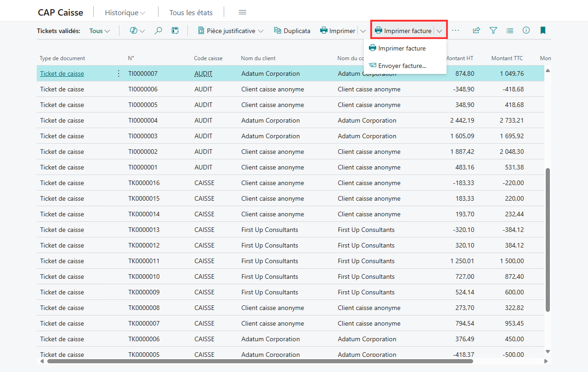
Task: Open the hamburger menu next to Tous les états
Action: [243, 12]
